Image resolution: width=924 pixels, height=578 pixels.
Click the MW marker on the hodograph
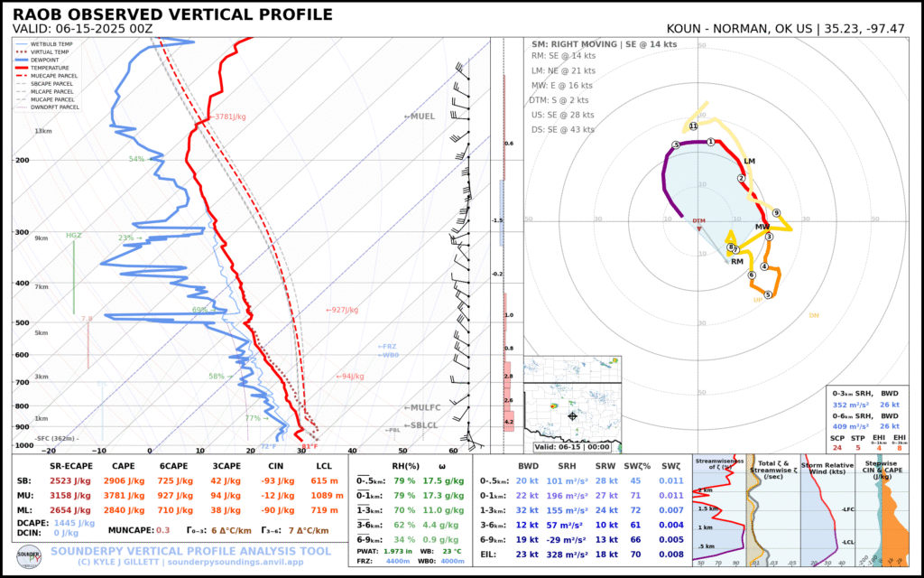(762, 227)
